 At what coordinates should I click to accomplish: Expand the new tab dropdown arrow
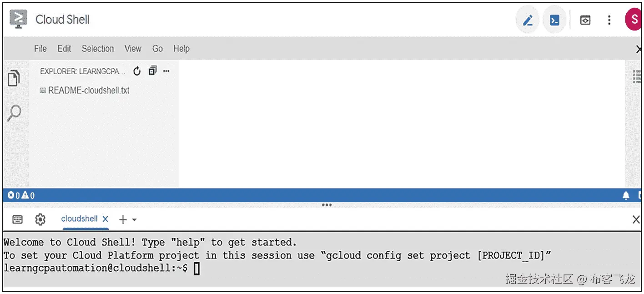135,220
